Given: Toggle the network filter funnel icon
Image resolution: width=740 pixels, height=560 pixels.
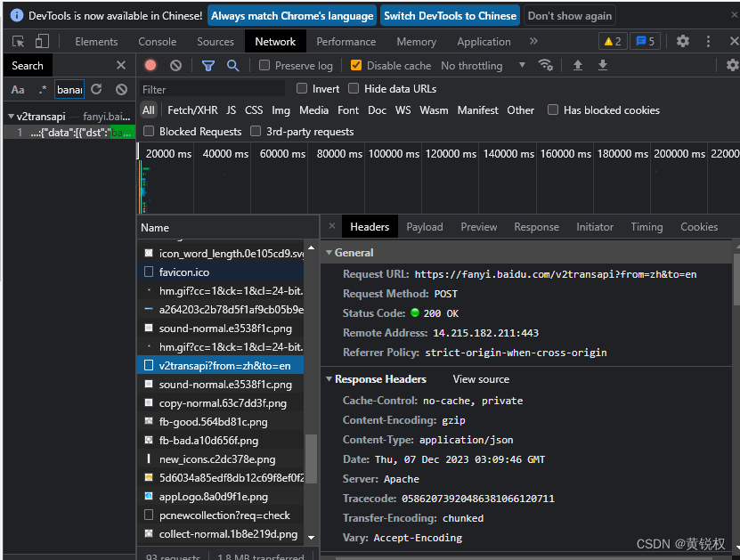Looking at the screenshot, I should point(208,66).
